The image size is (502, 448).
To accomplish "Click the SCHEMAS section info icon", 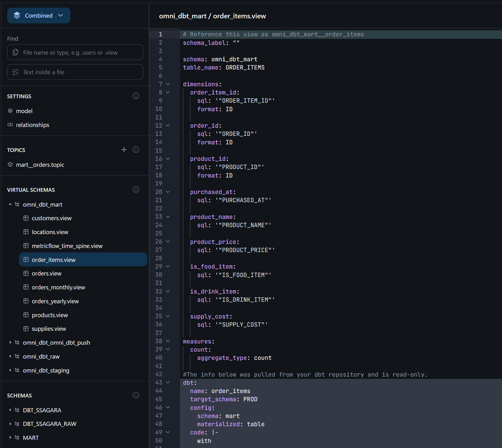I will 136,395.
